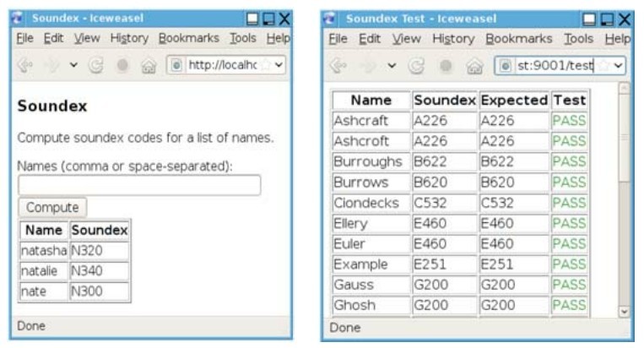
Task: Open History menu in Soundex Test window
Action: point(453,39)
